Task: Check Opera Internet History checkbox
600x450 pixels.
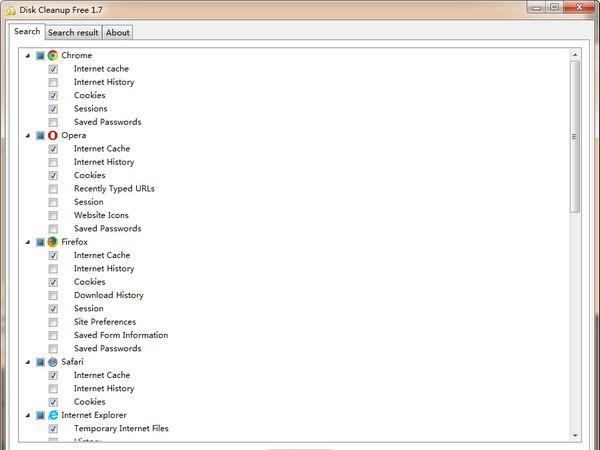Action: (53, 163)
